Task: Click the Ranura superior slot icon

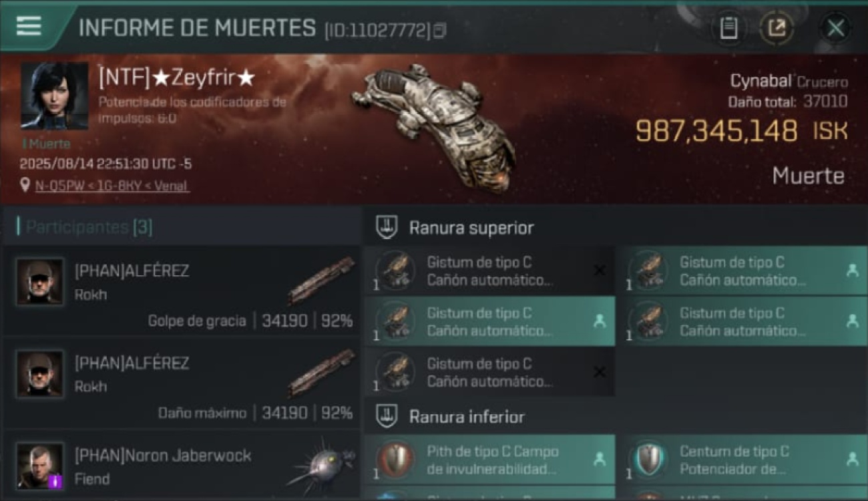Action: tap(386, 227)
